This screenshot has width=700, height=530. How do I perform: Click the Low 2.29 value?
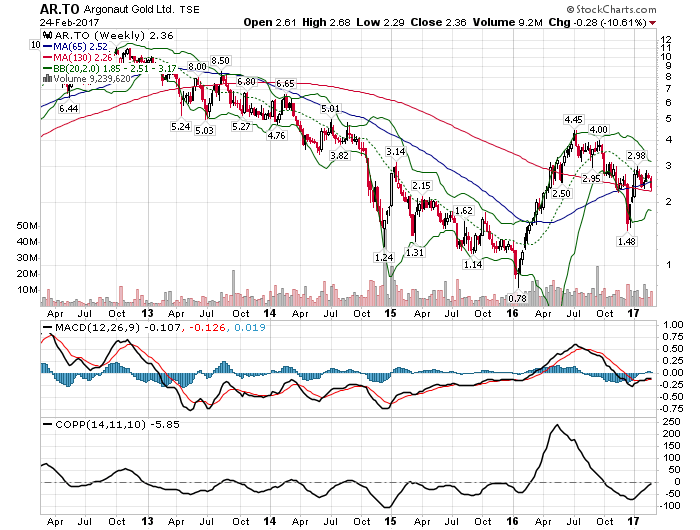380,22
